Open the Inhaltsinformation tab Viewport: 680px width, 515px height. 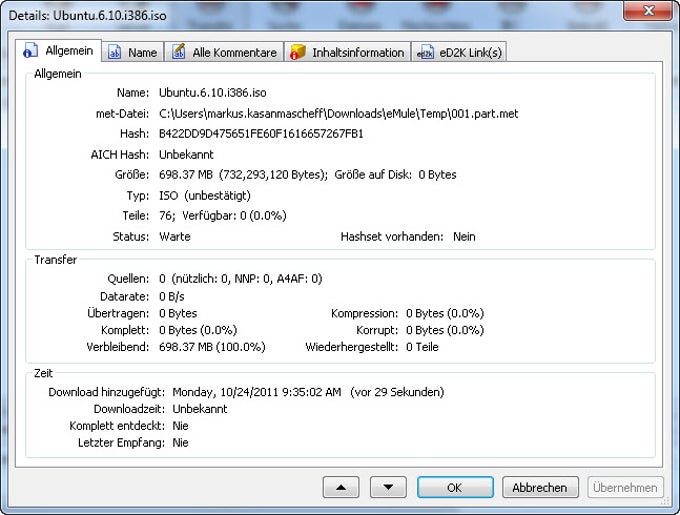347,52
